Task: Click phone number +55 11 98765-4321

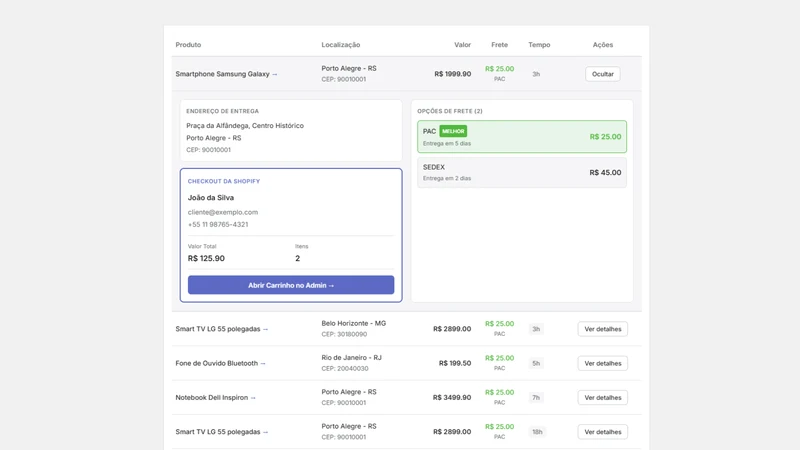Action: click(218, 224)
